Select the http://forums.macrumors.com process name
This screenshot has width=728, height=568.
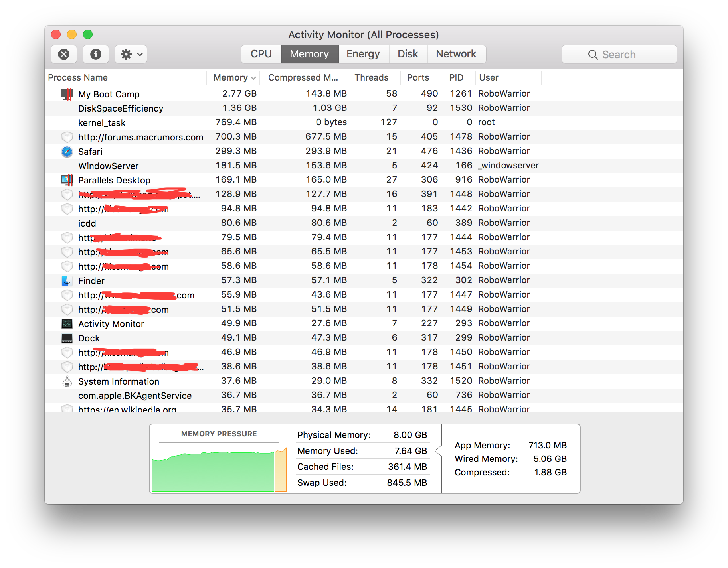coord(140,137)
